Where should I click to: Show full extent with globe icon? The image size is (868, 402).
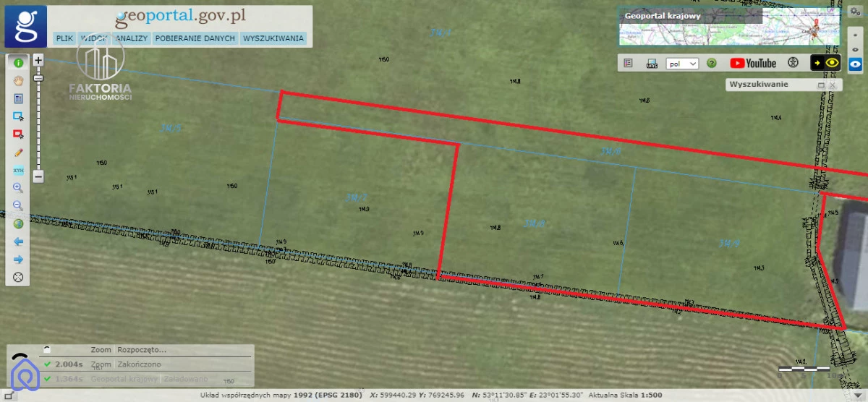point(19,223)
